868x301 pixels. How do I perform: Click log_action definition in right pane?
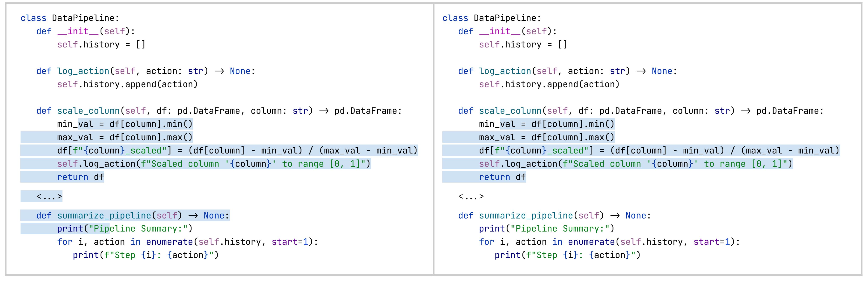click(505, 71)
